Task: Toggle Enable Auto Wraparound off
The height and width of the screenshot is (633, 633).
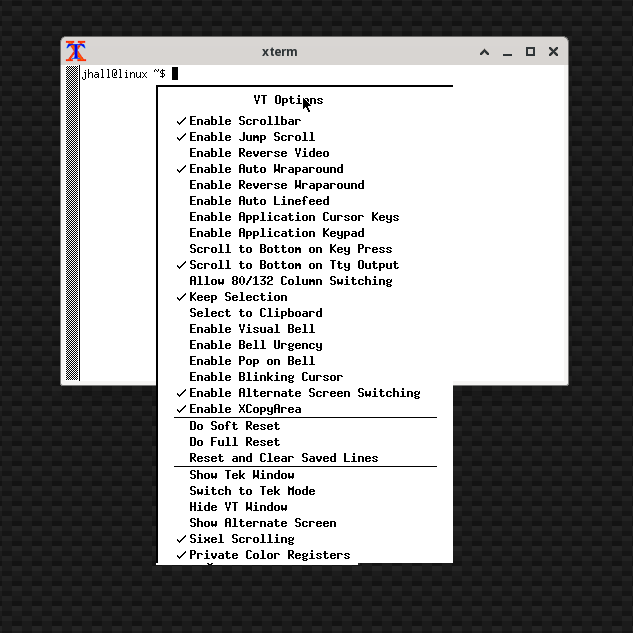Action: coord(305,169)
